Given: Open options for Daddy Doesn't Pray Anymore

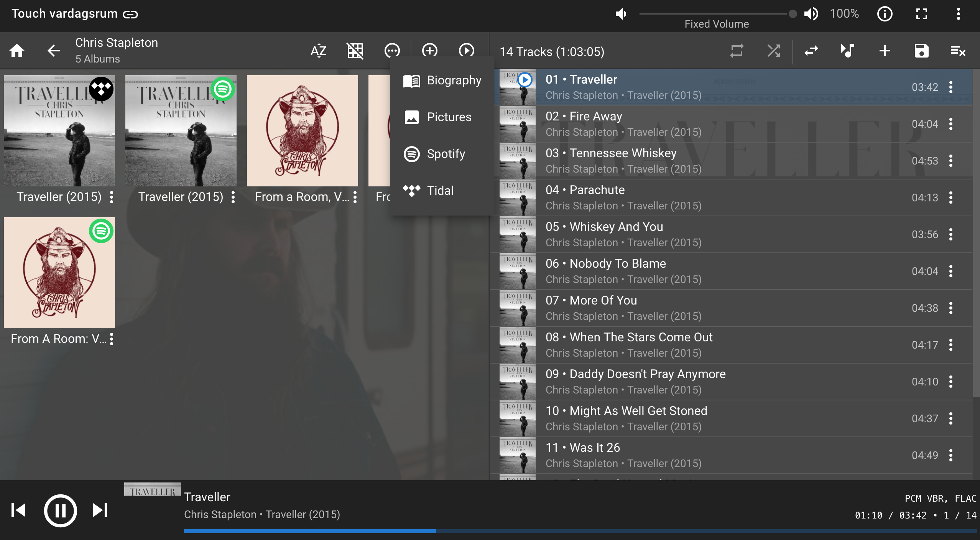Looking at the screenshot, I should pos(951,382).
